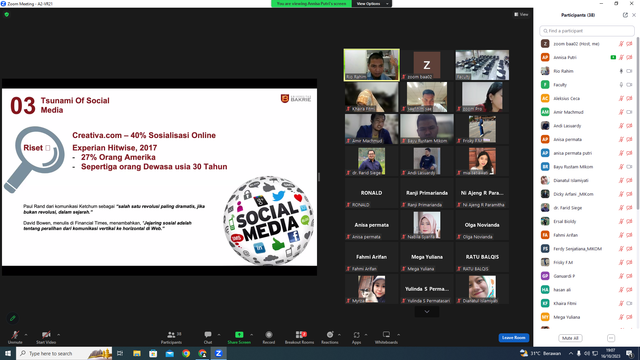Click the Task View taskbar icon
The width and height of the screenshot is (640, 360).
[120, 353]
